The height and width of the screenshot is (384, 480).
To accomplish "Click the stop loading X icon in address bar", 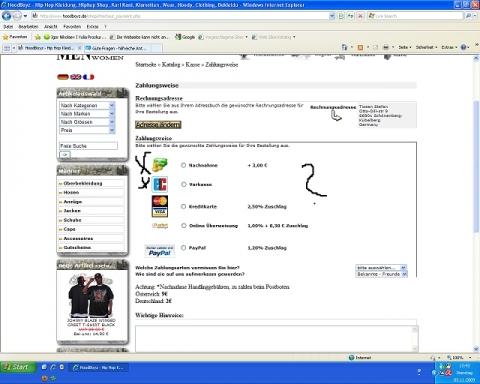I will tap(360, 16).
